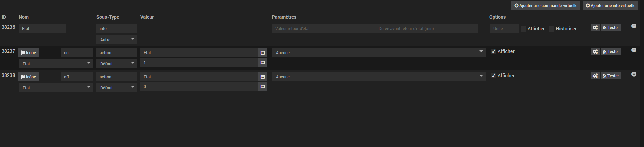Open picker icon next to value 0
The width and height of the screenshot is (644, 147).
263,87
